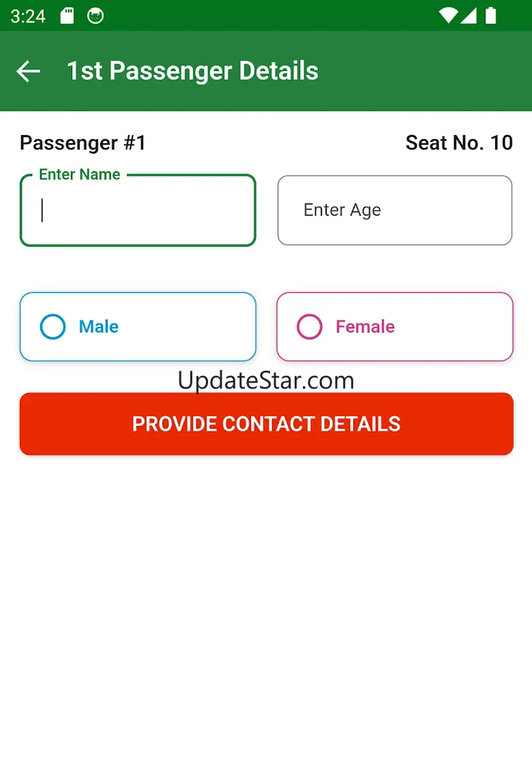
Task: Click the battery icon in status bar
Action: (490, 16)
